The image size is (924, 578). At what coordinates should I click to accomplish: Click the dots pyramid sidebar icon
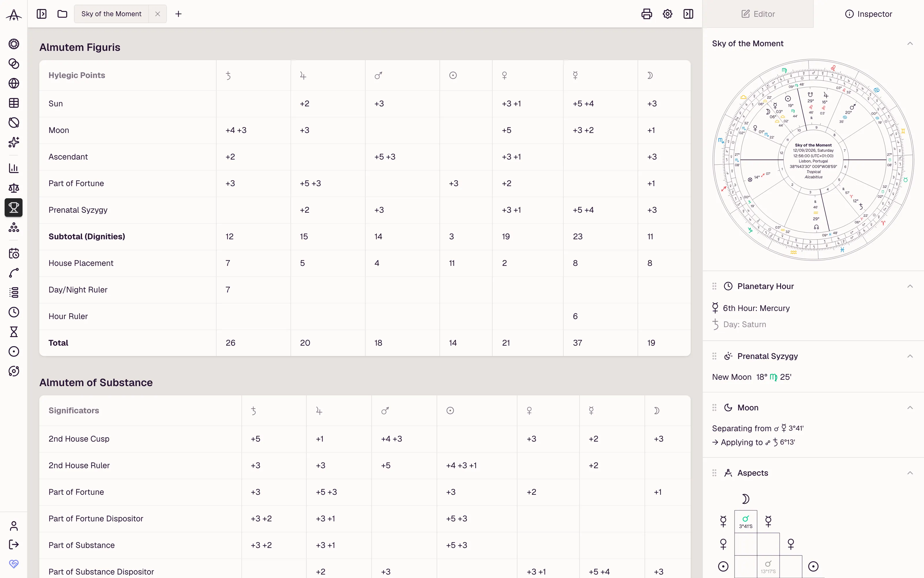click(14, 227)
